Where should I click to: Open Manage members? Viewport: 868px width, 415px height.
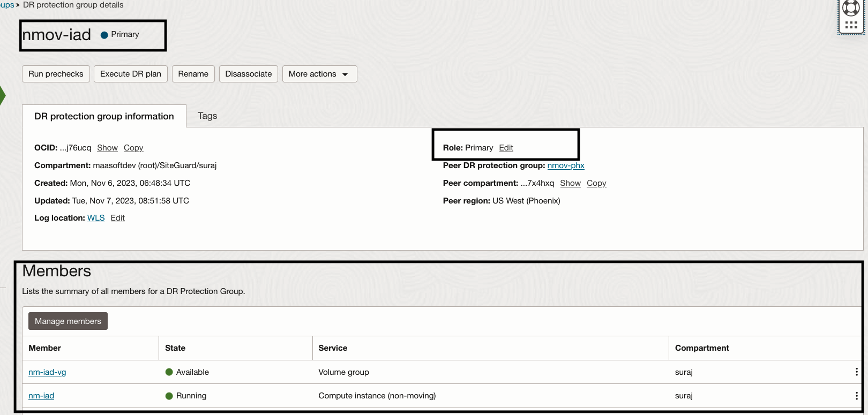click(68, 321)
